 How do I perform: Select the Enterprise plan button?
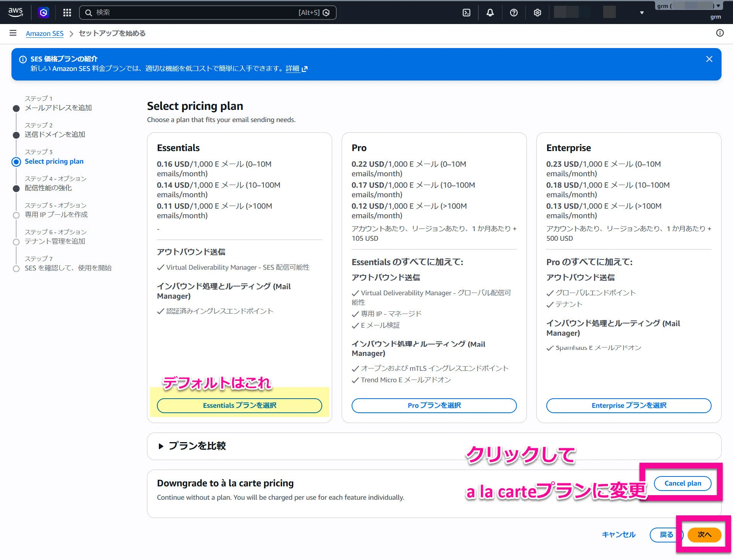(629, 406)
